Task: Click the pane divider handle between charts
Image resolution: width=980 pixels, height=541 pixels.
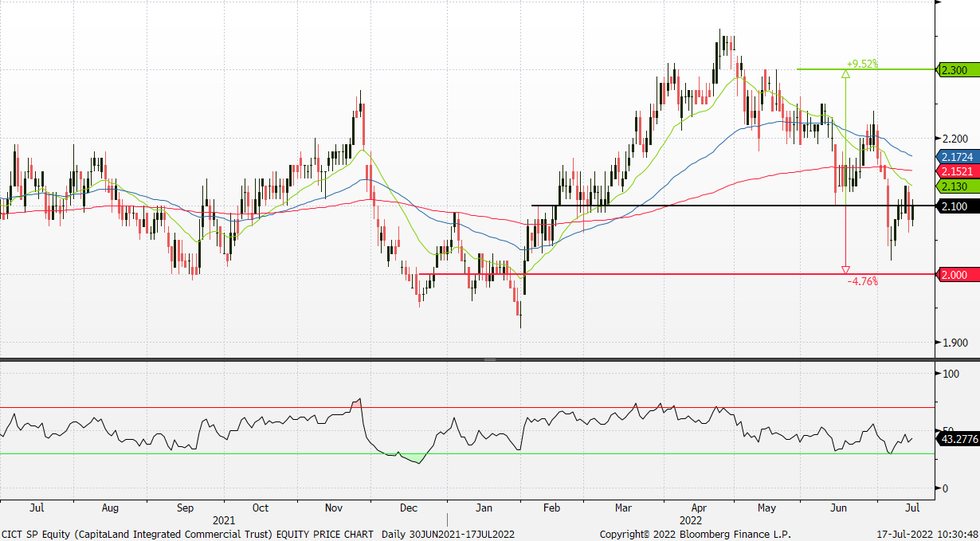Action: [489, 360]
